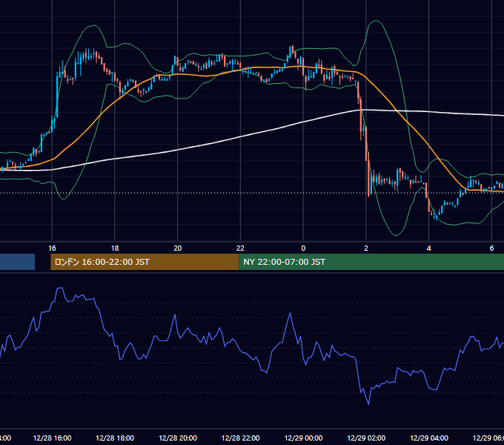Select the ロンドン 16:00-22:00 JST session bar
This screenshot has width=504, height=445.
point(145,262)
